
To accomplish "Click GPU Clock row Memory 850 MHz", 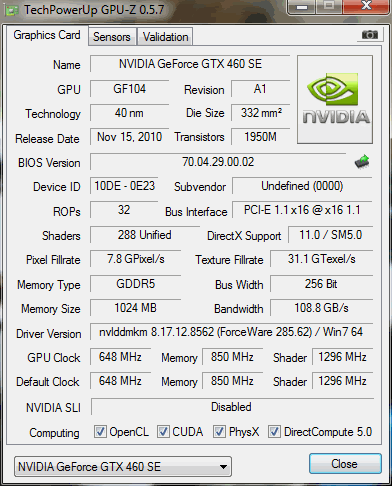I will click(x=232, y=357).
